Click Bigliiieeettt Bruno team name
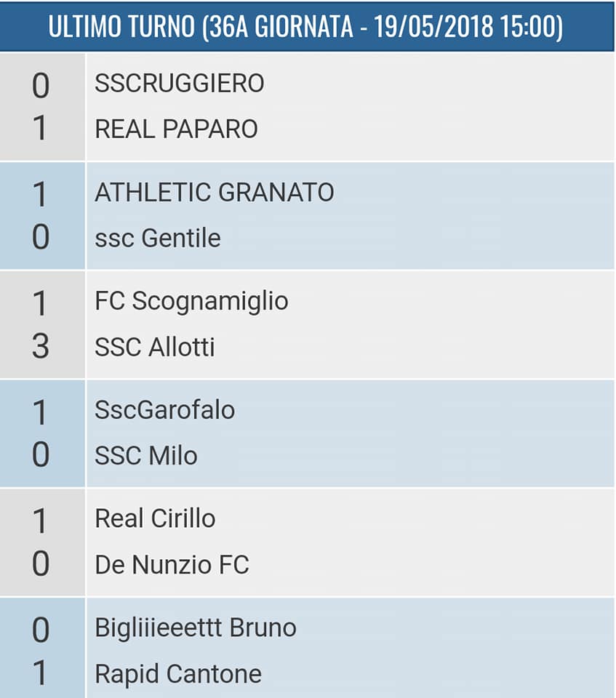This screenshot has width=616, height=698. [x=196, y=627]
